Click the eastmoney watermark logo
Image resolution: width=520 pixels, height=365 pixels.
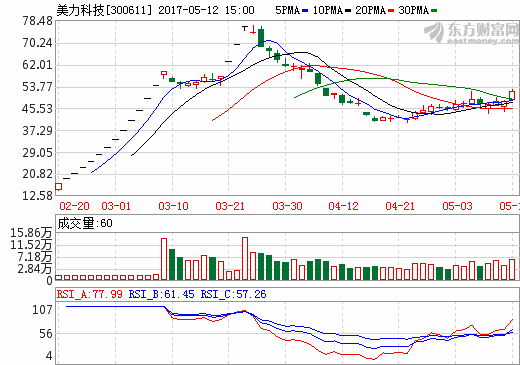click(x=471, y=33)
